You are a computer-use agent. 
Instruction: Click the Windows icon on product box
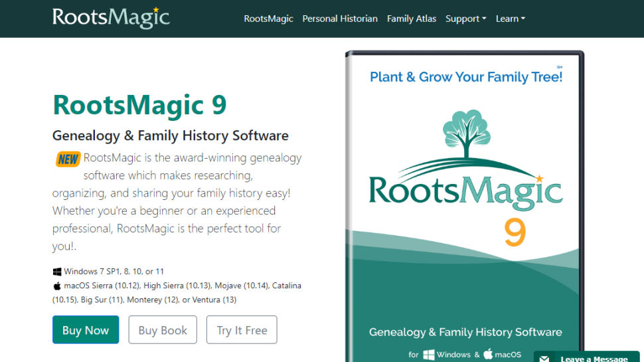point(428,355)
